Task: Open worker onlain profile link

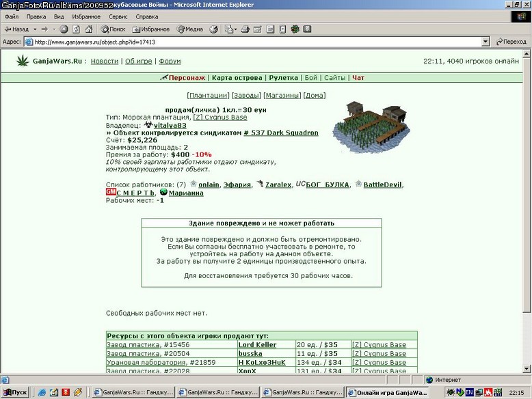Action: [x=209, y=184]
